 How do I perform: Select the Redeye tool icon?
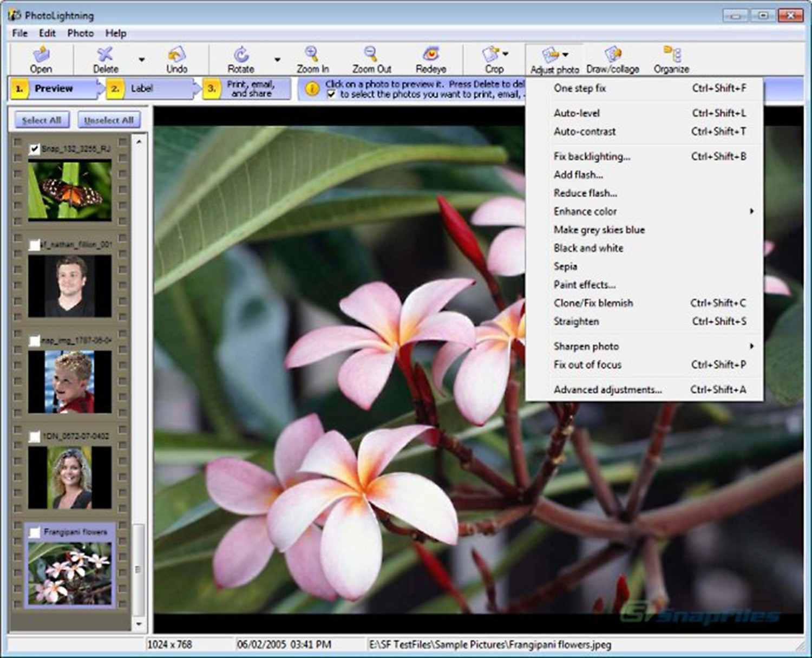click(431, 54)
